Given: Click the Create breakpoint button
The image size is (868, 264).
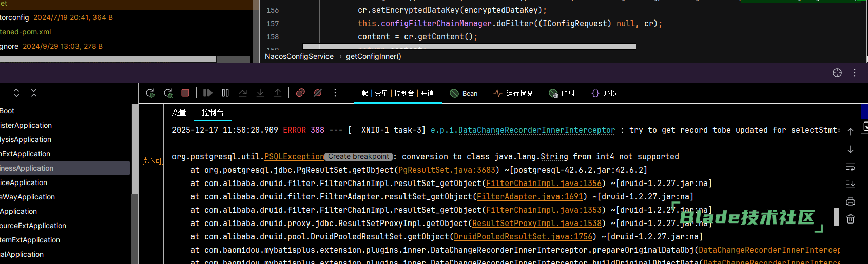Looking at the screenshot, I should tap(359, 157).
